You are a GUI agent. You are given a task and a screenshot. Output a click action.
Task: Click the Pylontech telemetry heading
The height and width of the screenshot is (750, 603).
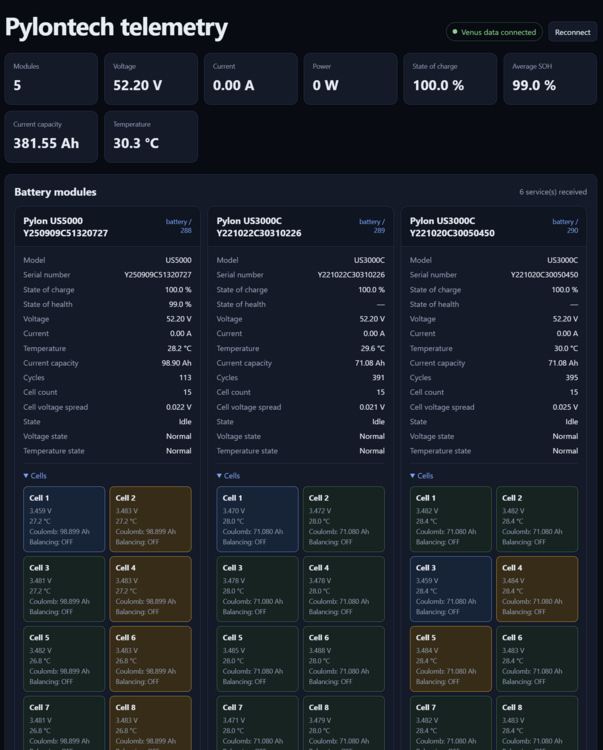click(116, 27)
